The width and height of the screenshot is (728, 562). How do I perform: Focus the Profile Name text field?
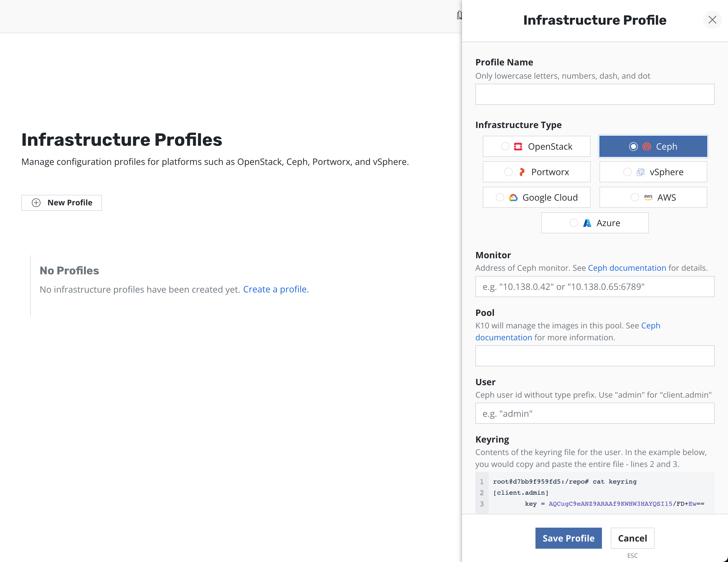click(x=595, y=94)
